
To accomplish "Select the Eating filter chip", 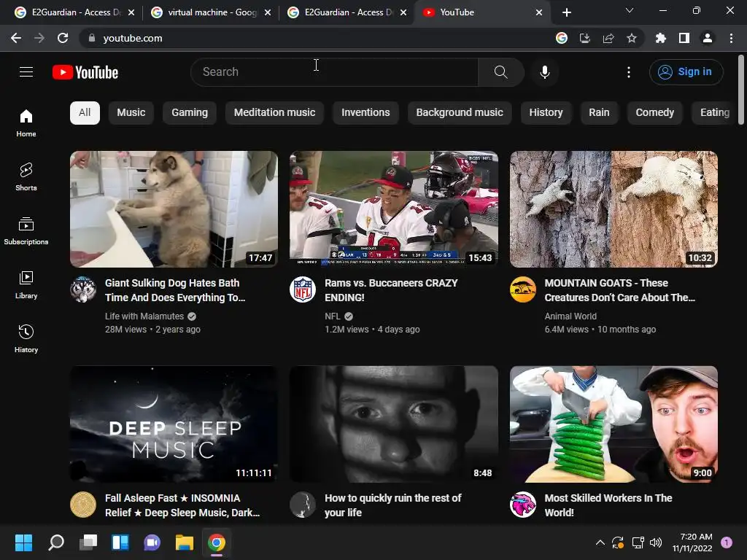I will (713, 113).
